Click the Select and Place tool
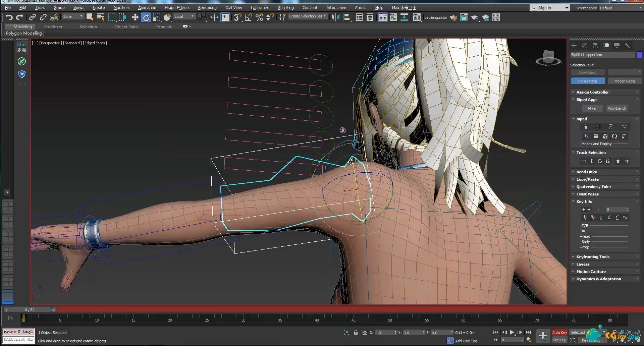Image resolution: width=644 pixels, height=346 pixels. coord(167,17)
